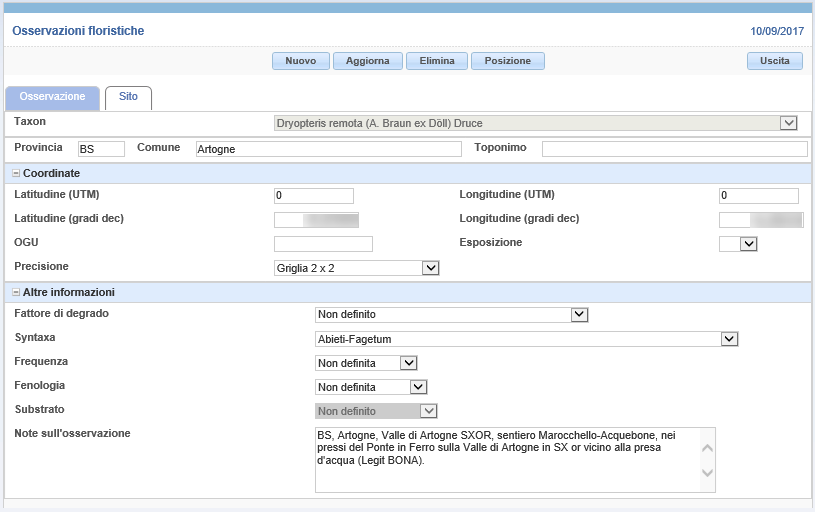
Task: Open the Frequenza dropdown
Action: point(409,363)
